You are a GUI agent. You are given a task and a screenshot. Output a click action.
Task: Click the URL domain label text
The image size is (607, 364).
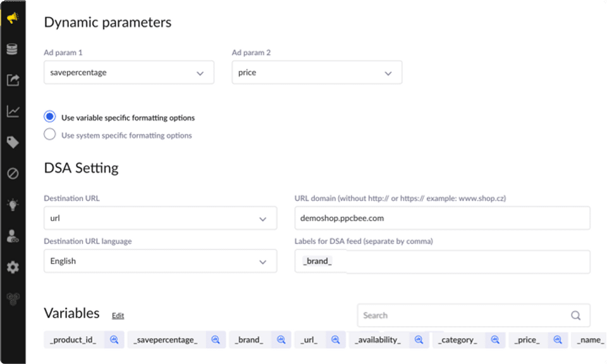[400, 198]
